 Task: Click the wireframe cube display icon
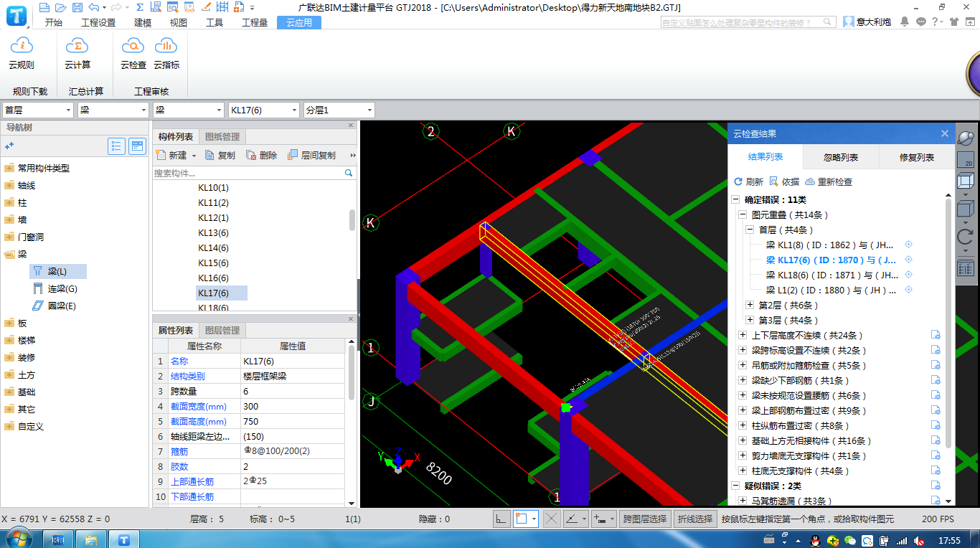point(966,181)
